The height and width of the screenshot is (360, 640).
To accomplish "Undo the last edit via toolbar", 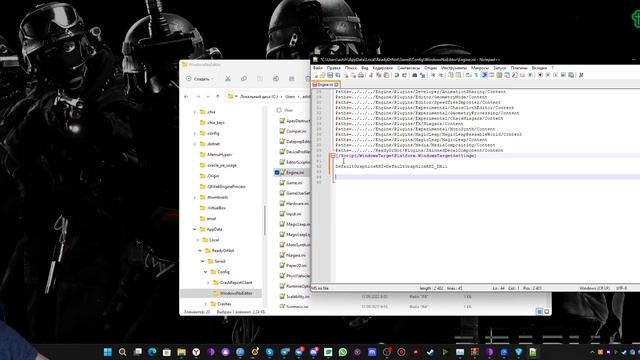I will (x=396, y=75).
